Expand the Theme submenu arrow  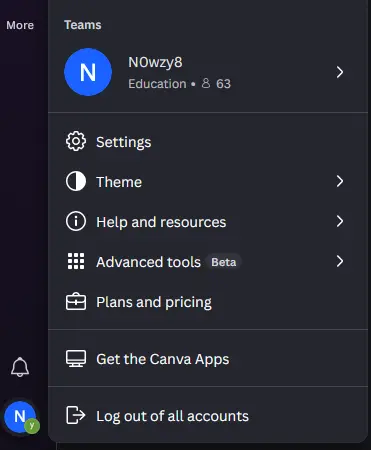340,181
